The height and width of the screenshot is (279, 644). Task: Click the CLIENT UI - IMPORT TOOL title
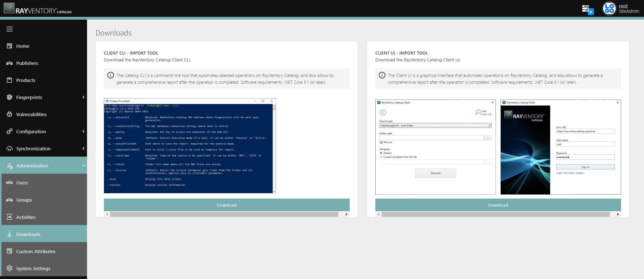coord(401,53)
